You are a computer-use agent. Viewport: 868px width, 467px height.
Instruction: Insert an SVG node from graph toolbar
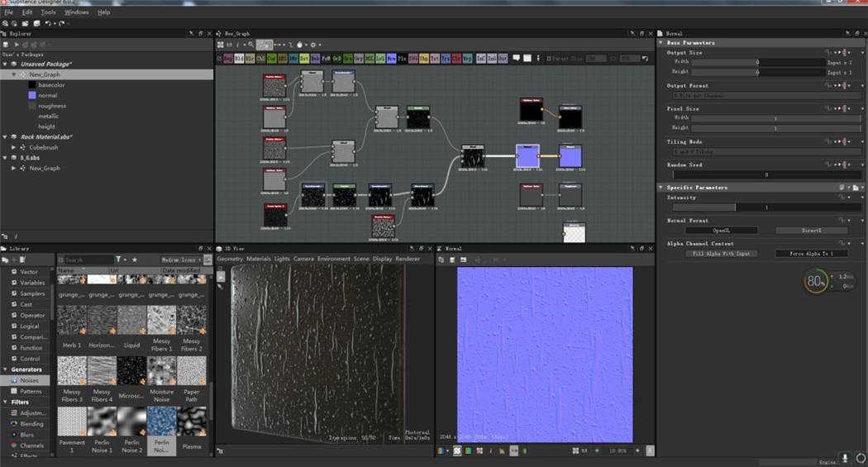pyautogui.click(x=413, y=58)
